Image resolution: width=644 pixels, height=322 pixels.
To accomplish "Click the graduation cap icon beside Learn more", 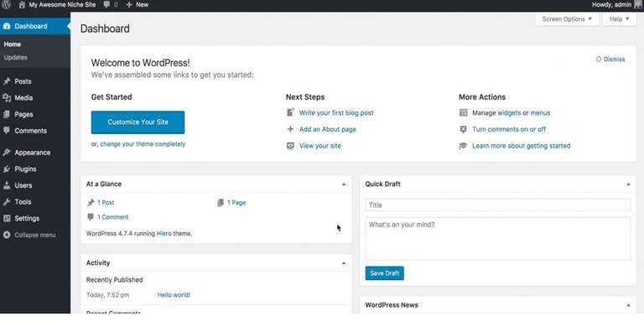I will (x=463, y=145).
